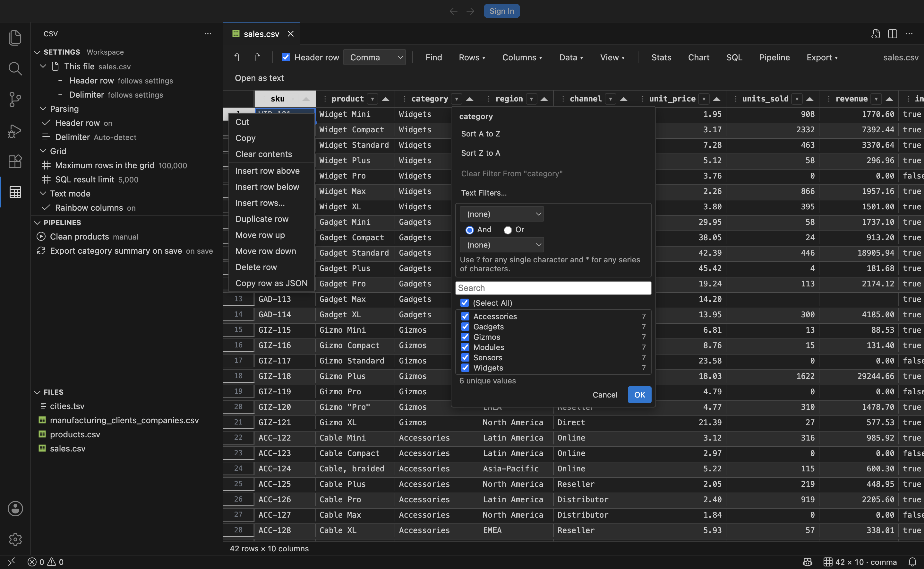Open cities.tsv in FILES list
This screenshot has width=924, height=569.
(67, 407)
